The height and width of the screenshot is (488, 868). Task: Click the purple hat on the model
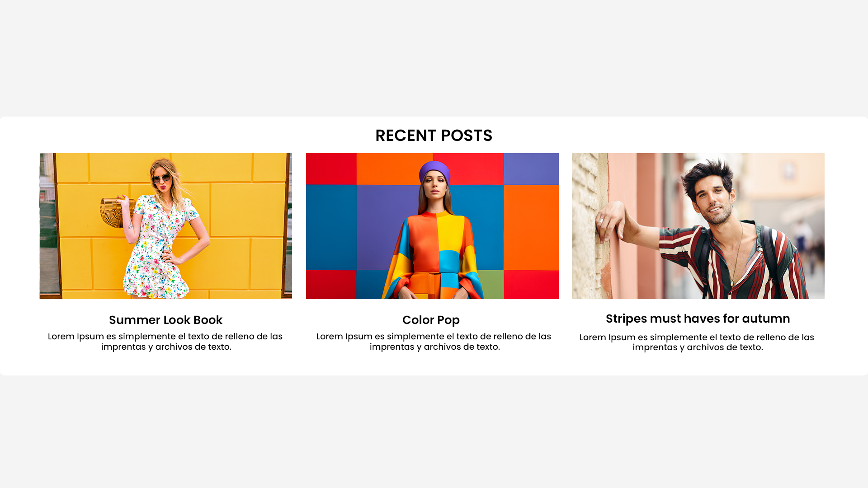pos(434,171)
